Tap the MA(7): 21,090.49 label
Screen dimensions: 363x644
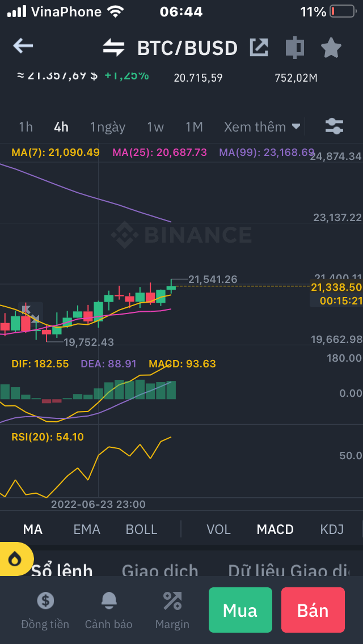click(x=56, y=152)
